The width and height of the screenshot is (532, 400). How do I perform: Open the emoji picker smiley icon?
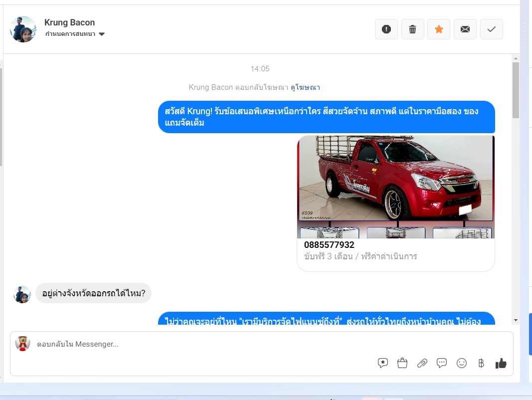[x=462, y=363]
